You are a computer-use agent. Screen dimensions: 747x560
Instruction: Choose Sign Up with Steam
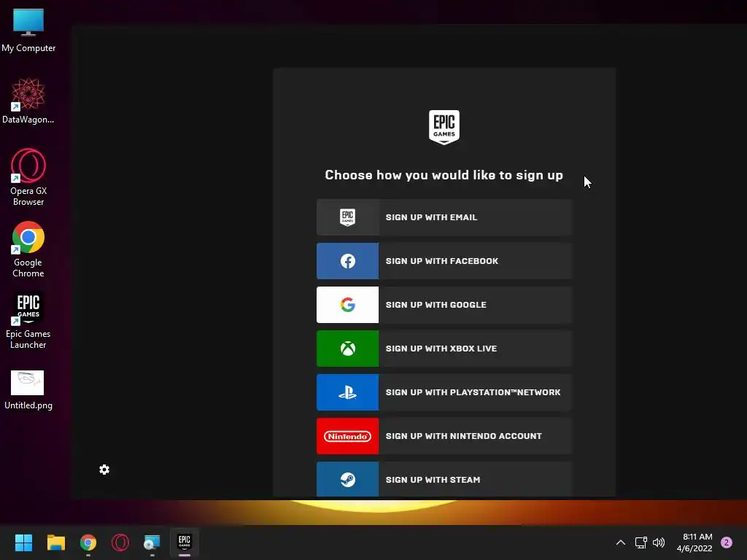(444, 479)
